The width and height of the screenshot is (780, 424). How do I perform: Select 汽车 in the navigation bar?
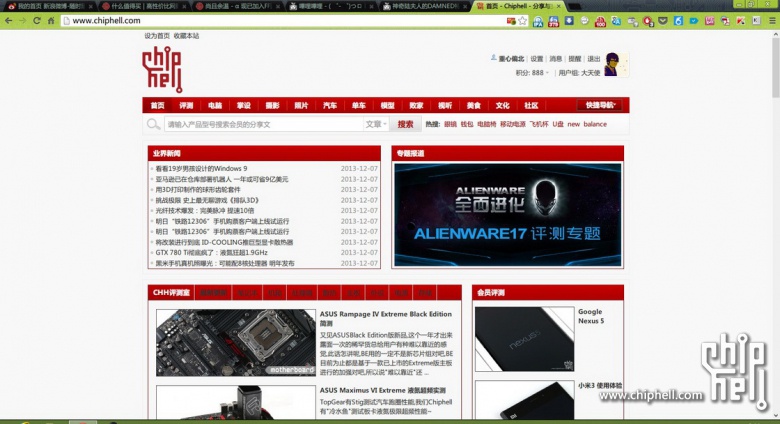[330, 106]
